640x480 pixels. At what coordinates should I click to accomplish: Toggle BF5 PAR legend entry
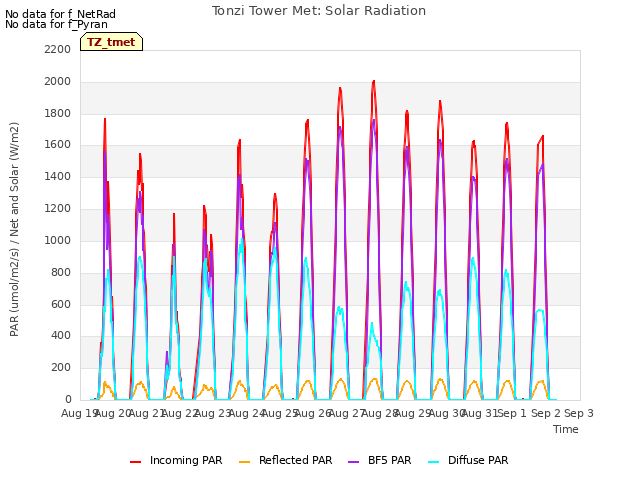(380, 460)
